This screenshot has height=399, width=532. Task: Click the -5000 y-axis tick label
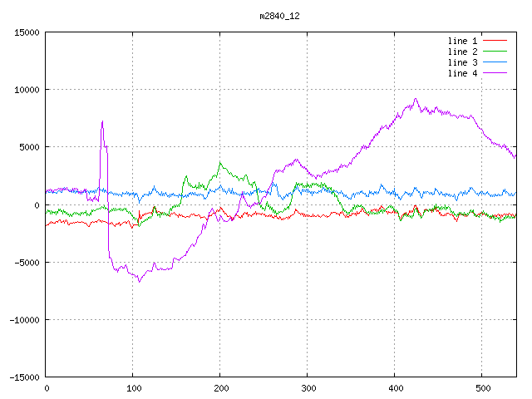pos(27,263)
